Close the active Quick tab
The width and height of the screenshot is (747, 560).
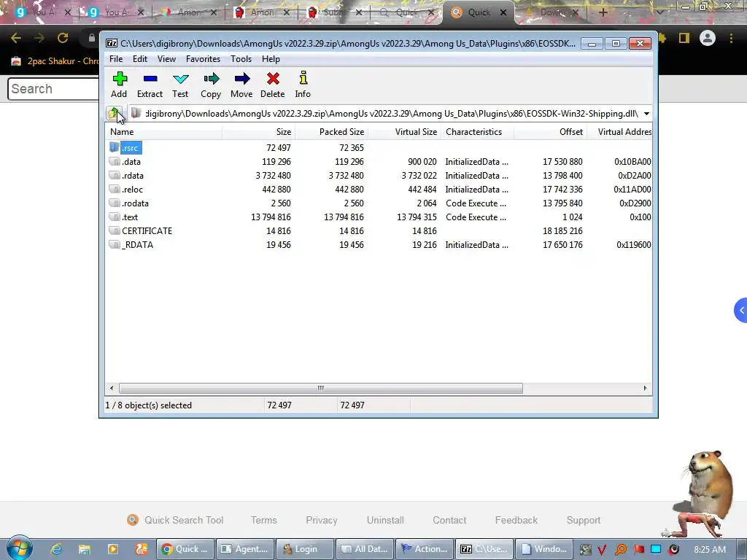click(503, 13)
